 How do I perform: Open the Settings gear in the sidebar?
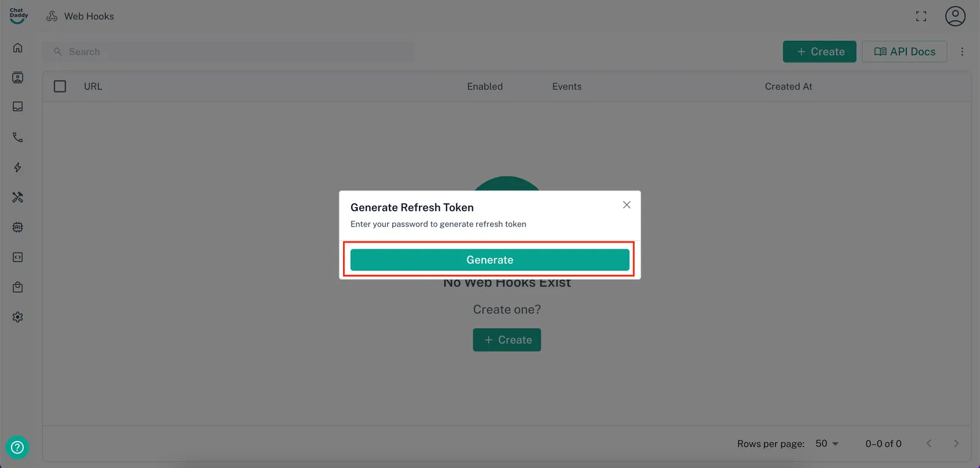tap(18, 317)
